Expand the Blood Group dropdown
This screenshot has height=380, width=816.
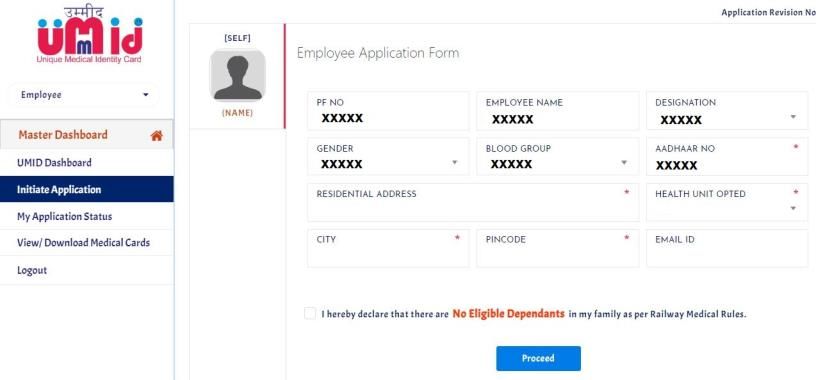click(557, 156)
